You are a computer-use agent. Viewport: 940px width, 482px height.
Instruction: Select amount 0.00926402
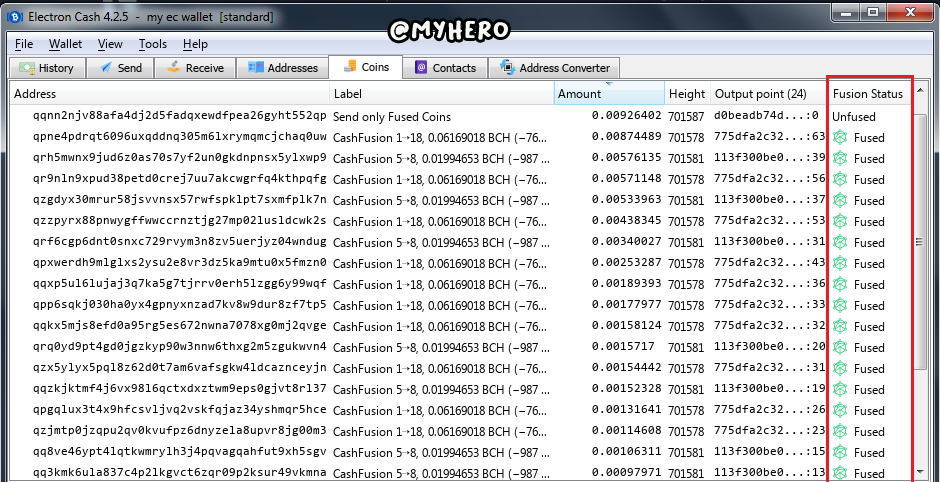pos(626,116)
